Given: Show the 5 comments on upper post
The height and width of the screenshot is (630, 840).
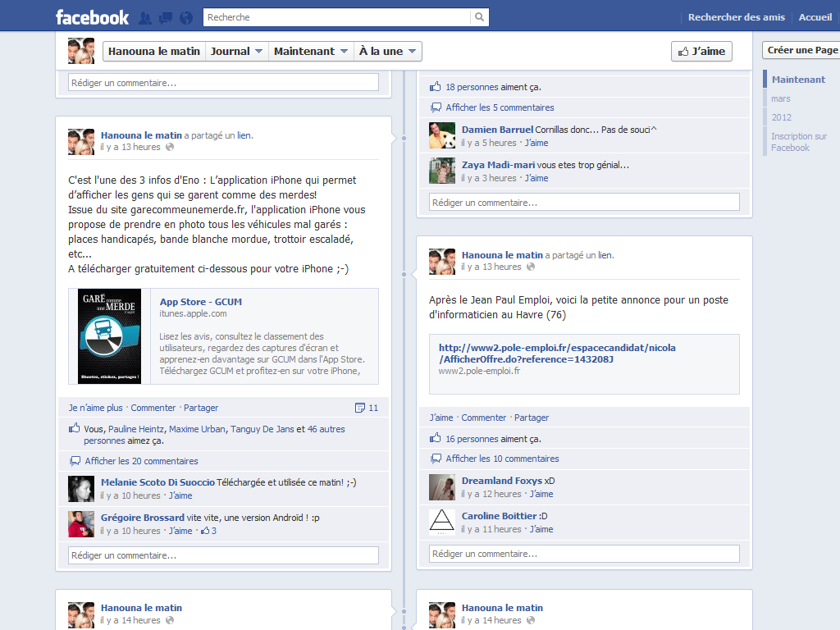Looking at the screenshot, I should coord(500,107).
